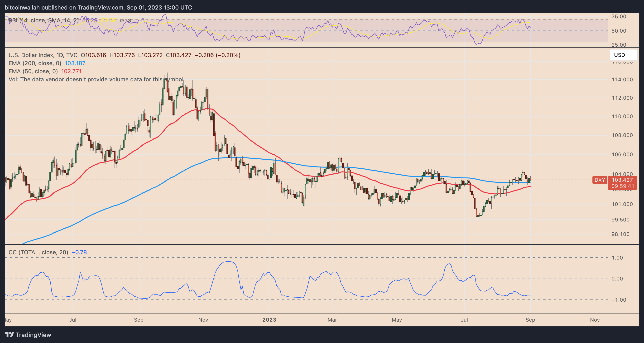
Task: Click the 2023 label on time axis
Action: tap(269, 320)
